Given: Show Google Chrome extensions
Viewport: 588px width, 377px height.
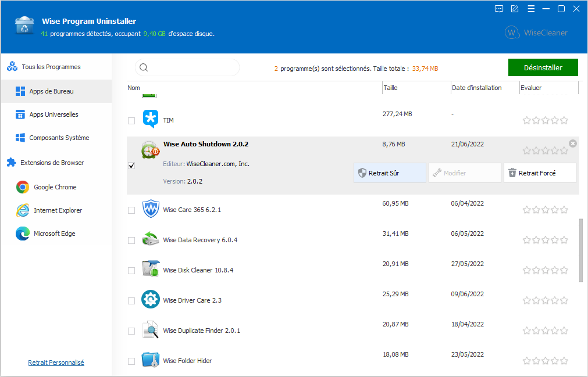Looking at the screenshot, I should [x=56, y=187].
